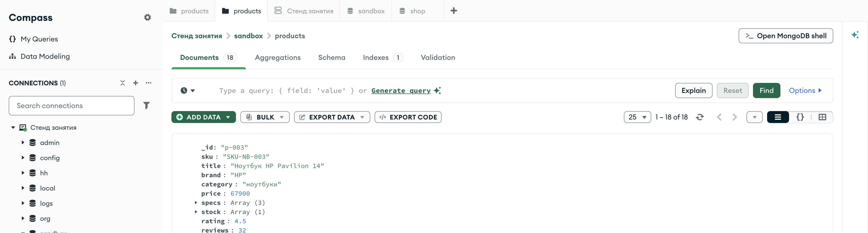Viewport: 868px width, 233px height.
Task: Expand the stock array field
Action: click(x=196, y=212)
